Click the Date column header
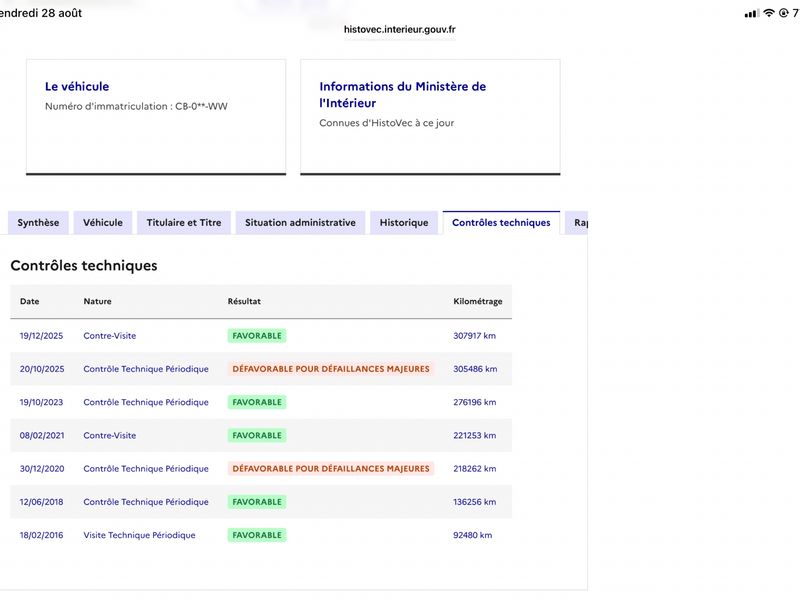This screenshot has height=600, width=800. 30,301
